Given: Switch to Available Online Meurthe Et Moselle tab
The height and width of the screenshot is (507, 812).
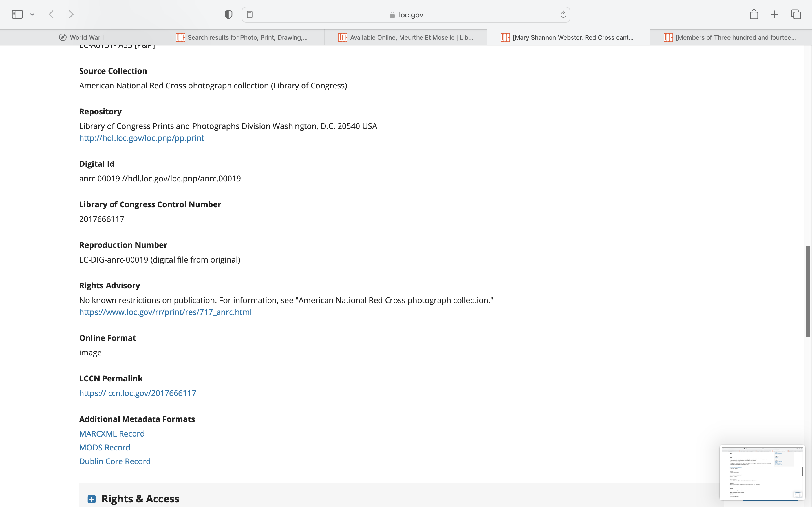Looking at the screenshot, I should pos(406,37).
